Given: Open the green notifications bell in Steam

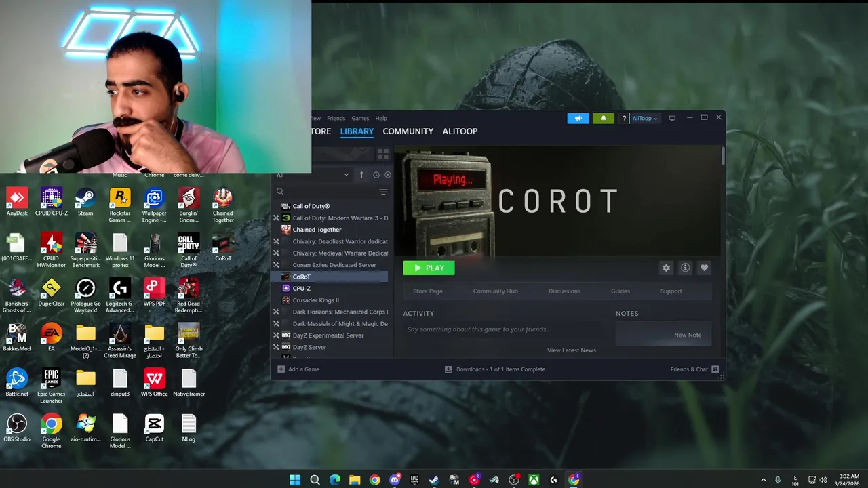Looking at the screenshot, I should tap(603, 118).
